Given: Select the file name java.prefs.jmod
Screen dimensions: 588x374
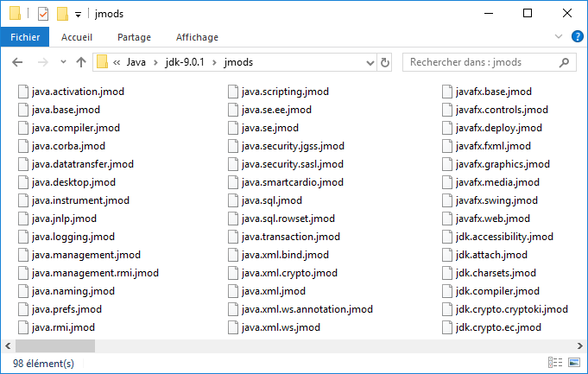Looking at the screenshot, I should point(66,309).
